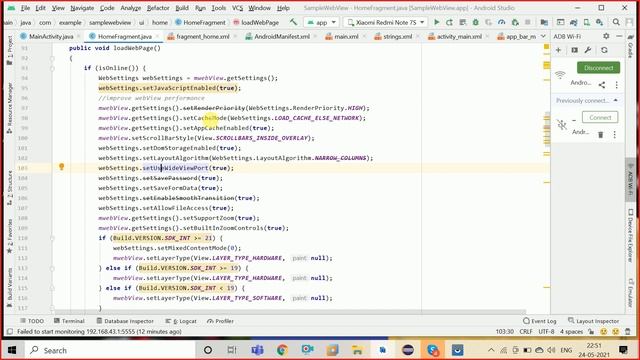640x360 pixels.
Task: Close the HomeFragment.java tab
Action: pos(157,36)
